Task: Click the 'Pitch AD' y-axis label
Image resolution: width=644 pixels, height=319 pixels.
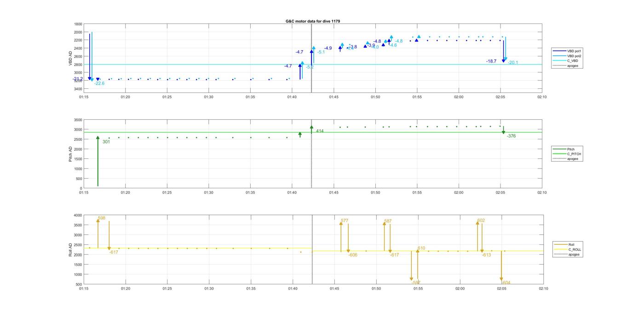Action: pos(71,154)
